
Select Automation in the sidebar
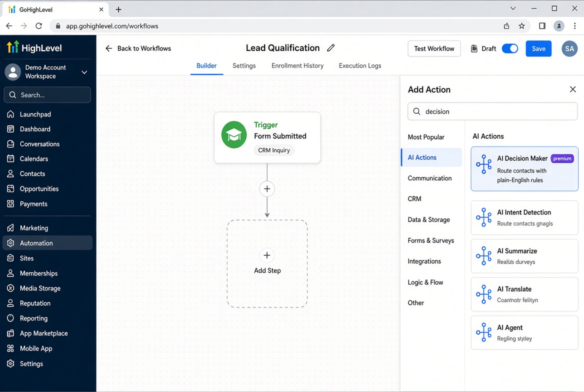47,243
